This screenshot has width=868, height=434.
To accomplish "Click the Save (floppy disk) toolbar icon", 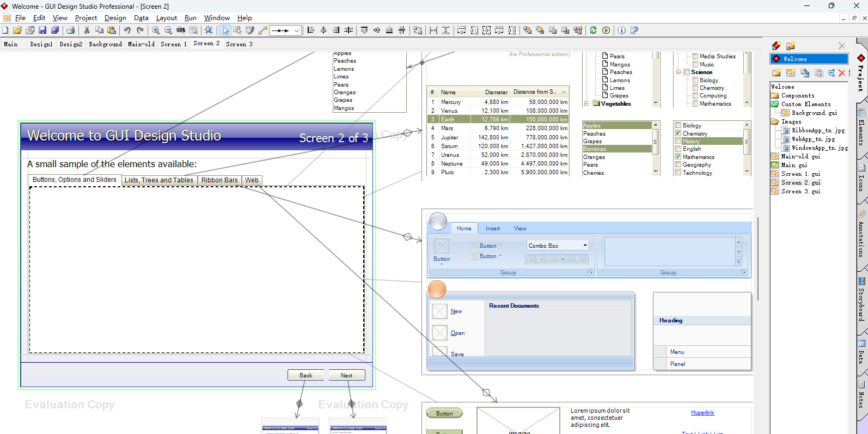I will [42, 30].
